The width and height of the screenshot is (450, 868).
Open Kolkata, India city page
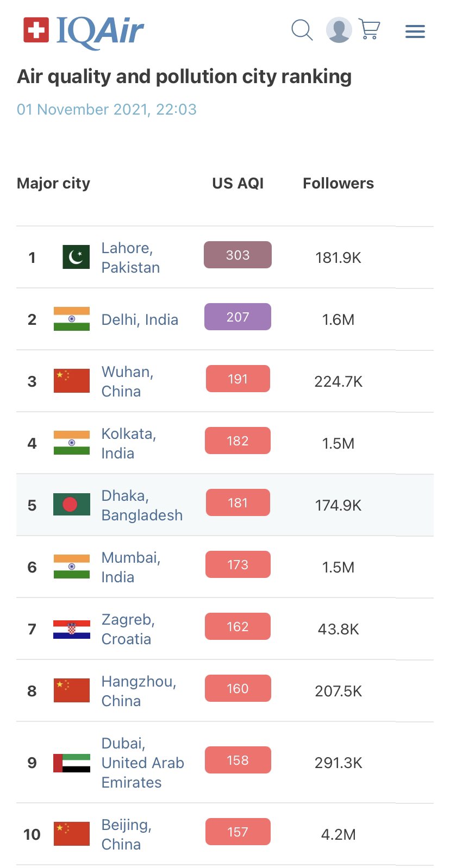[129, 443]
